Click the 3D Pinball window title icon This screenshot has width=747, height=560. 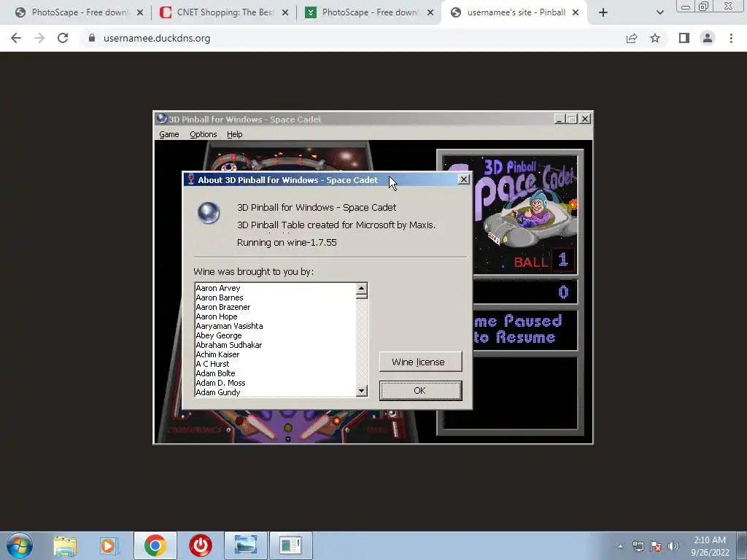point(161,119)
